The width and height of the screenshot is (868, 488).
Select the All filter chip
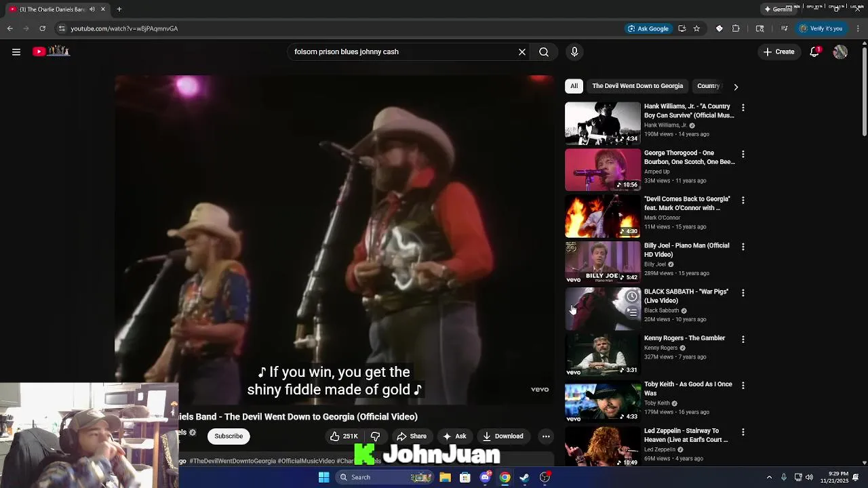[x=574, y=86]
